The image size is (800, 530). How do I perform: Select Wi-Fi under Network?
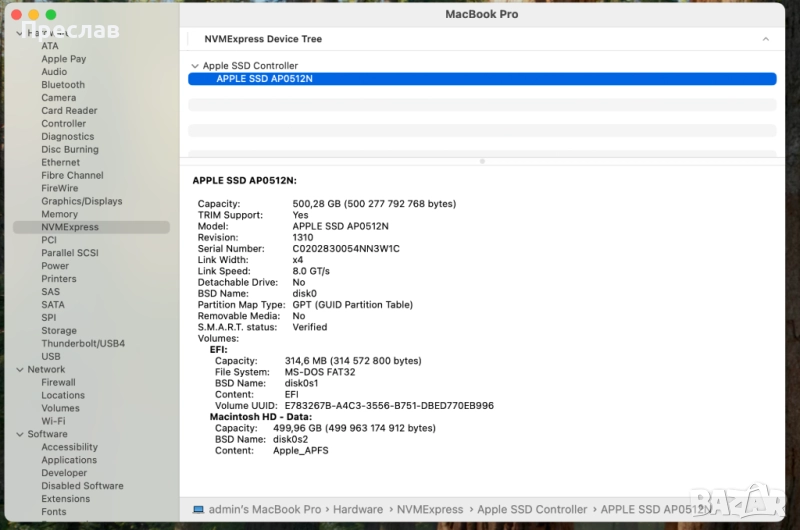point(52,421)
